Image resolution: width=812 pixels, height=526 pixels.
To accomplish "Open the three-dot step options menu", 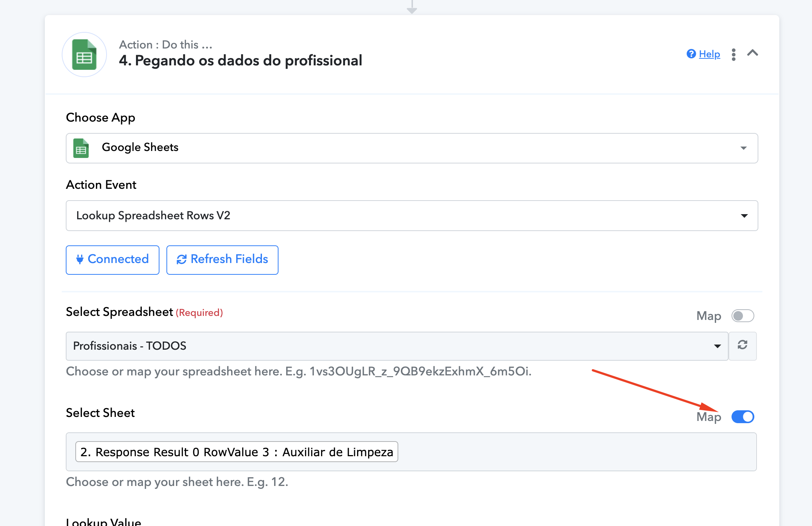I will click(x=733, y=54).
